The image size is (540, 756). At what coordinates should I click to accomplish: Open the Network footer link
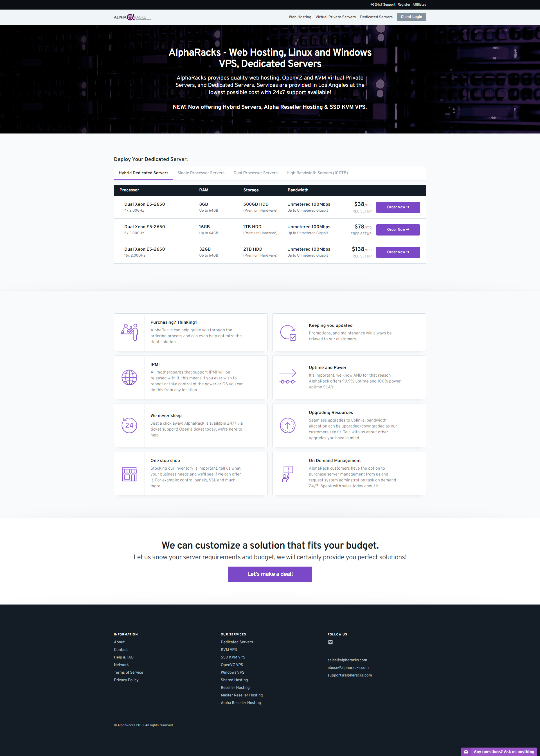(121, 665)
